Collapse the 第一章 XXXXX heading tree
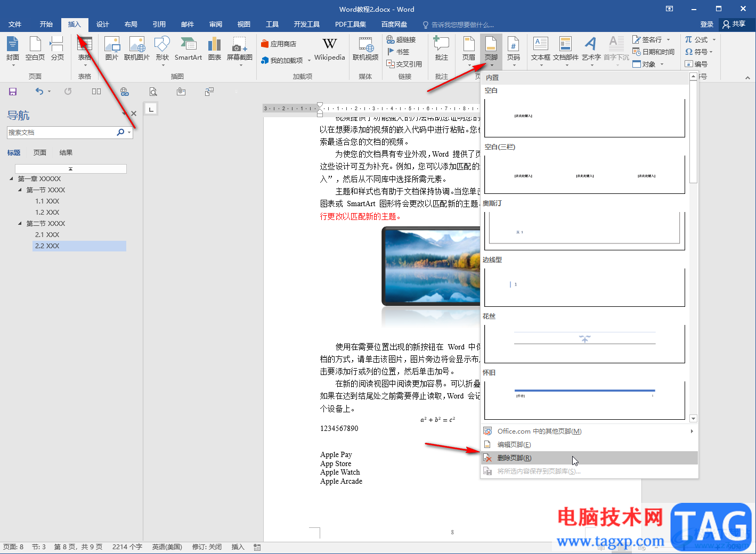This screenshot has height=554, width=756. click(12, 179)
